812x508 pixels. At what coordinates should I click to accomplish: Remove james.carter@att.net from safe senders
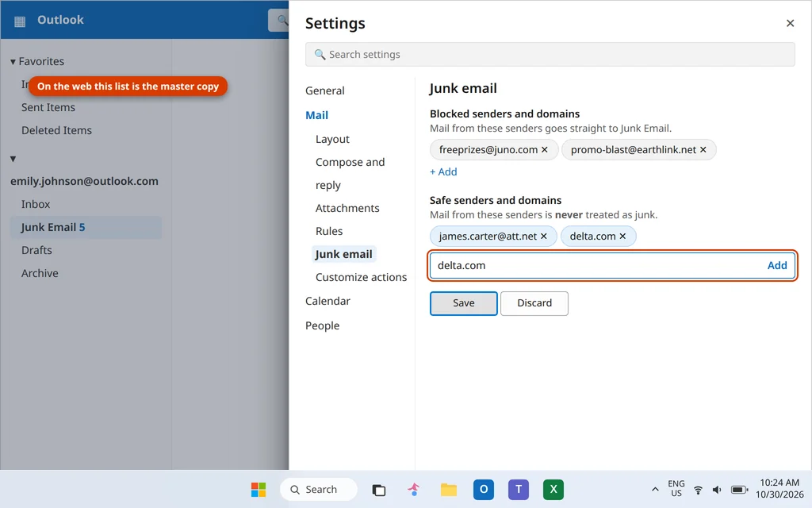(x=544, y=237)
